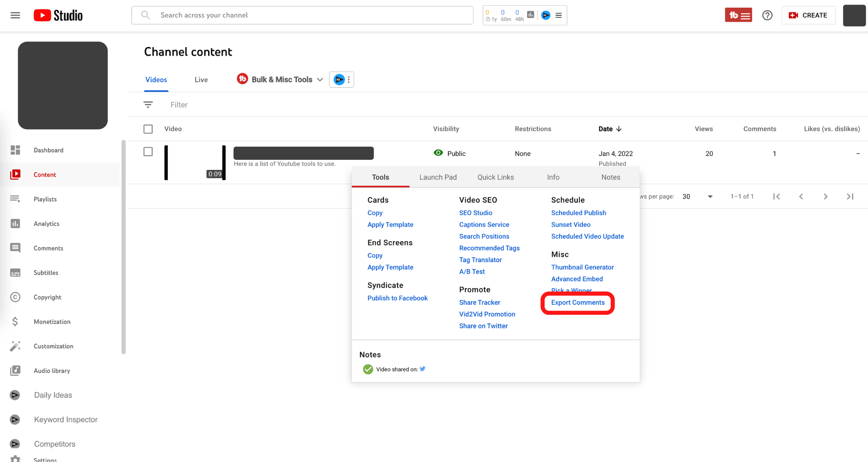
Task: Click the Twitter shared-on icon in Notes
Action: (423, 369)
